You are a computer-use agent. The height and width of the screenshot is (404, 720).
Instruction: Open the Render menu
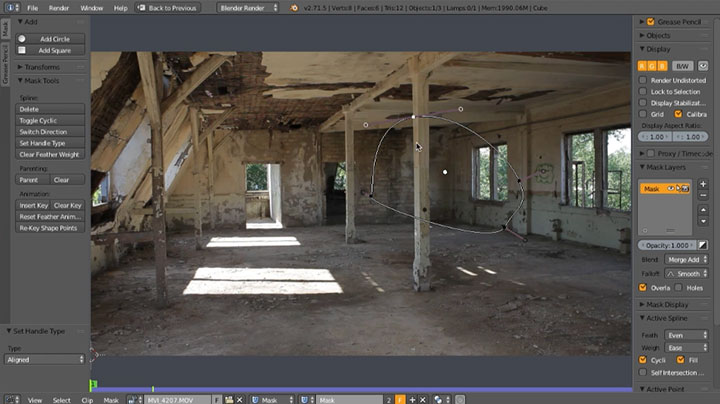tap(59, 8)
